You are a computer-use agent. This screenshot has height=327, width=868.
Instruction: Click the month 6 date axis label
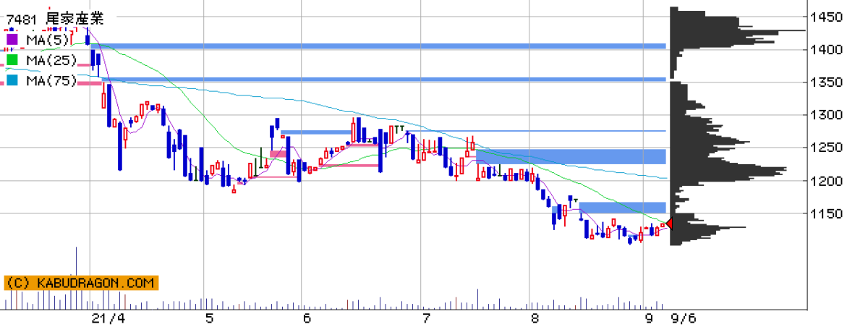point(307,318)
